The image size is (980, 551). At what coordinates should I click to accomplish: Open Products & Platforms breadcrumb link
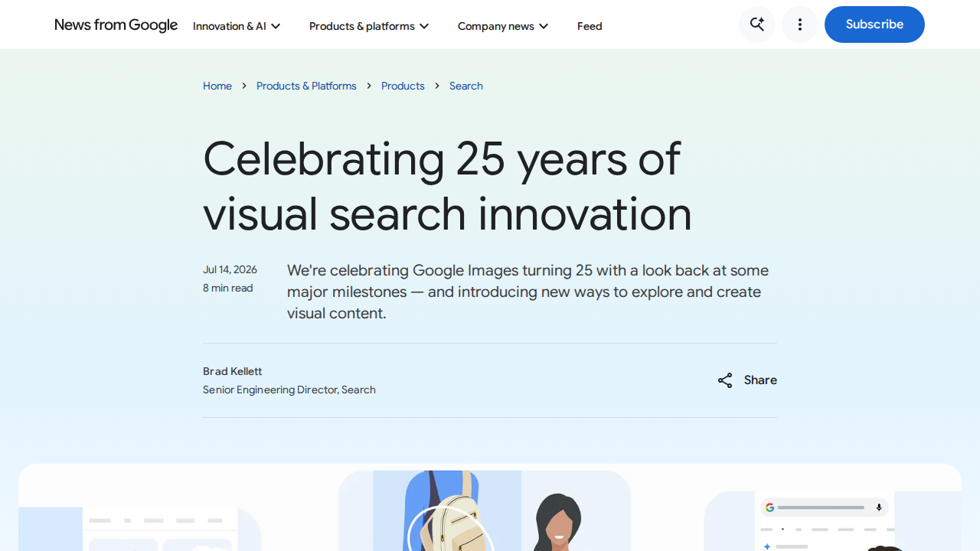pyautogui.click(x=306, y=86)
